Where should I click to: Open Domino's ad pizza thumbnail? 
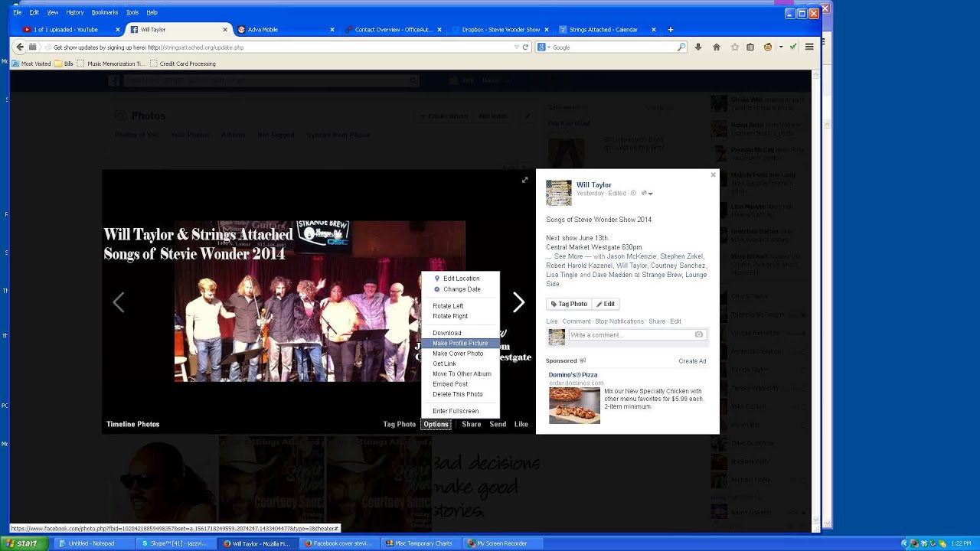pos(574,406)
